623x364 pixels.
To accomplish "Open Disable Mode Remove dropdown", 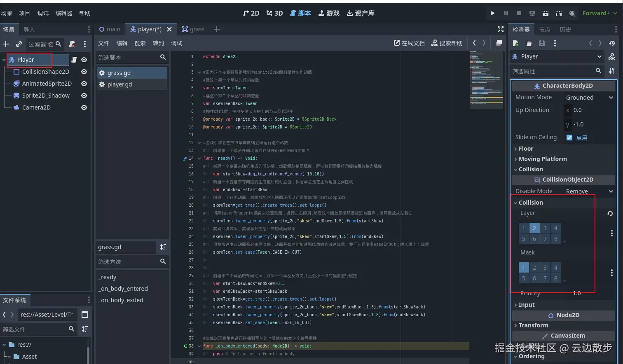I will coord(589,191).
